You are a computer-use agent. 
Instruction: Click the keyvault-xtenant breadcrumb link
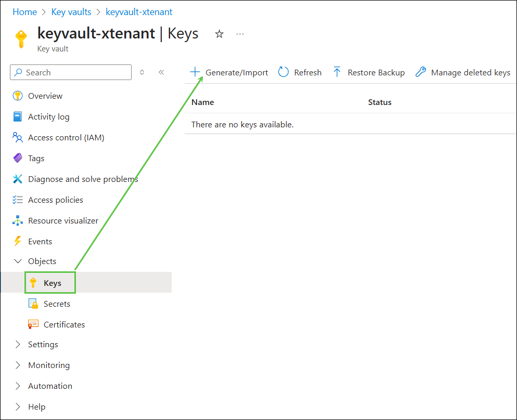[x=139, y=12]
